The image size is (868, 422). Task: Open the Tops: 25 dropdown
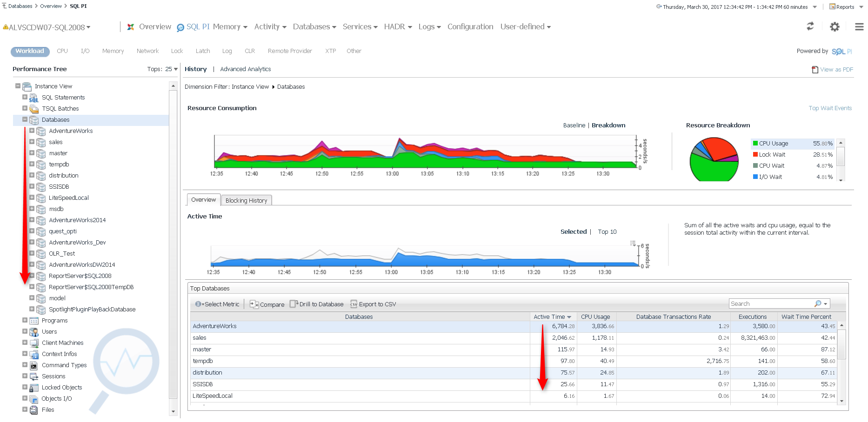pos(175,69)
